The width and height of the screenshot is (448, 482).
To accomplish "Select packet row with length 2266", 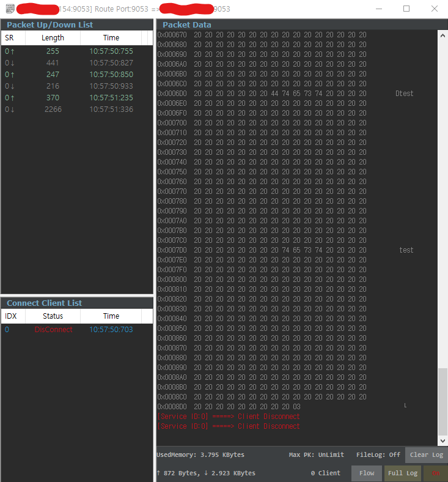I will (77, 109).
